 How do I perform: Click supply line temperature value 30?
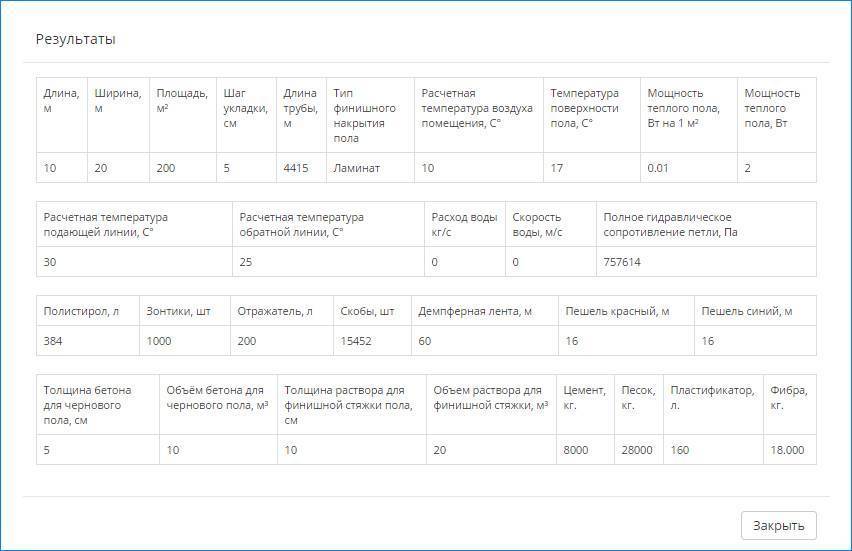(x=50, y=262)
